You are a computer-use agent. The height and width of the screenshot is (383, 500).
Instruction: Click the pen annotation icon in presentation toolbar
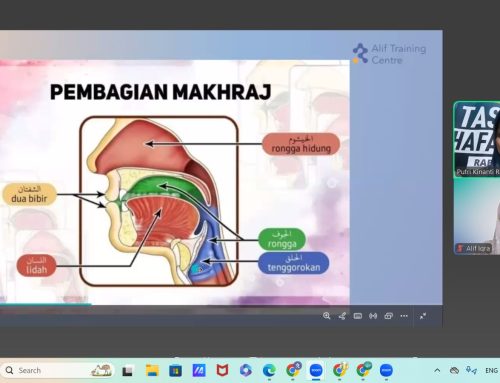(x=342, y=316)
